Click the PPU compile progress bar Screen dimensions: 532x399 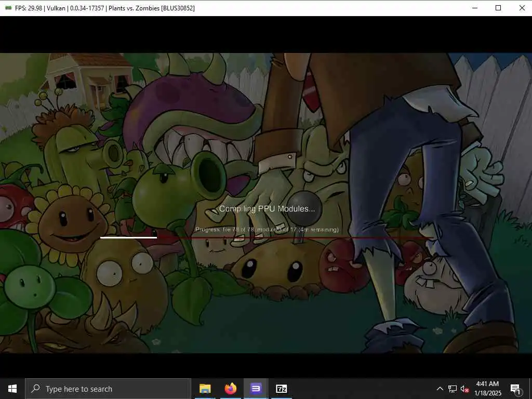(266, 237)
